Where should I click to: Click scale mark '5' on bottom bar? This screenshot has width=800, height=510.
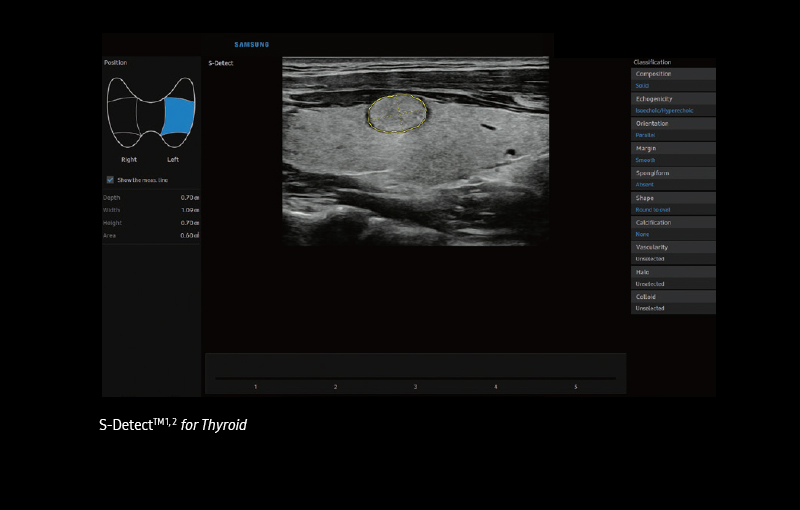click(x=576, y=387)
